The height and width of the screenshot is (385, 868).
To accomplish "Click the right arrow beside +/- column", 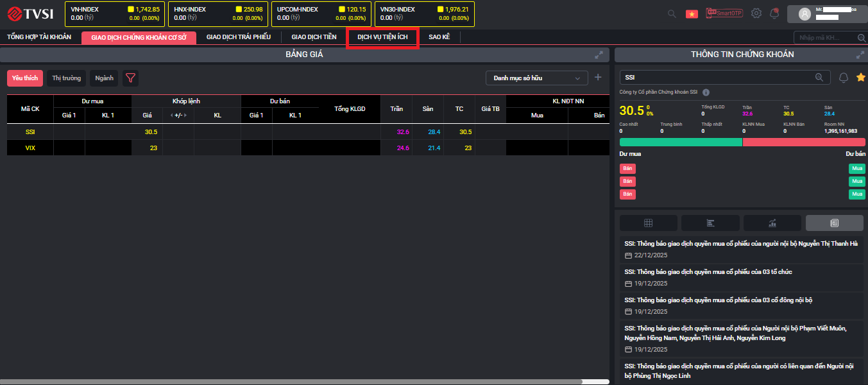I will pos(187,116).
